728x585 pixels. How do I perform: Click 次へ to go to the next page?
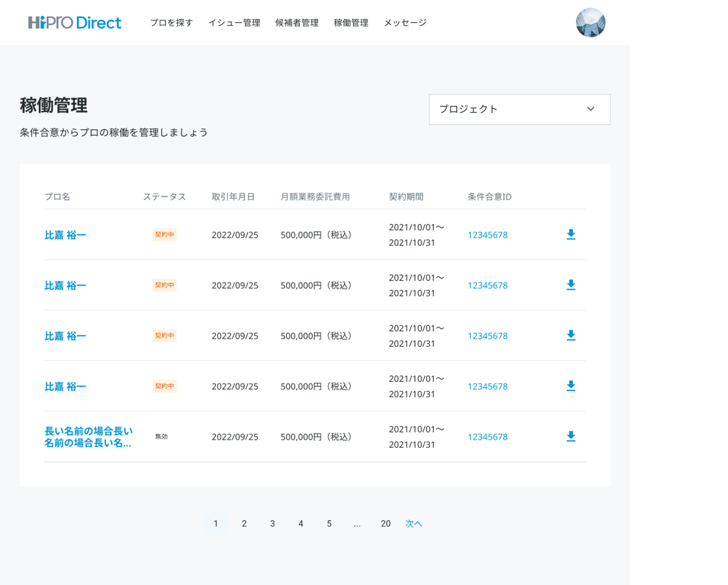coord(413,523)
